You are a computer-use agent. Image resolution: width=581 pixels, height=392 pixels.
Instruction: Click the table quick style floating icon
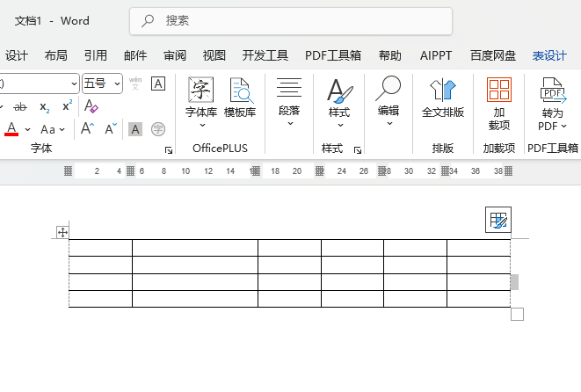498,220
